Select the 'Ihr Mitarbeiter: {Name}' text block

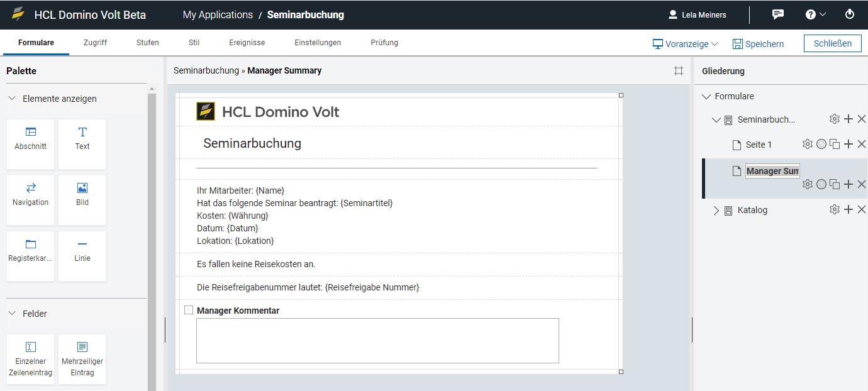pos(295,216)
